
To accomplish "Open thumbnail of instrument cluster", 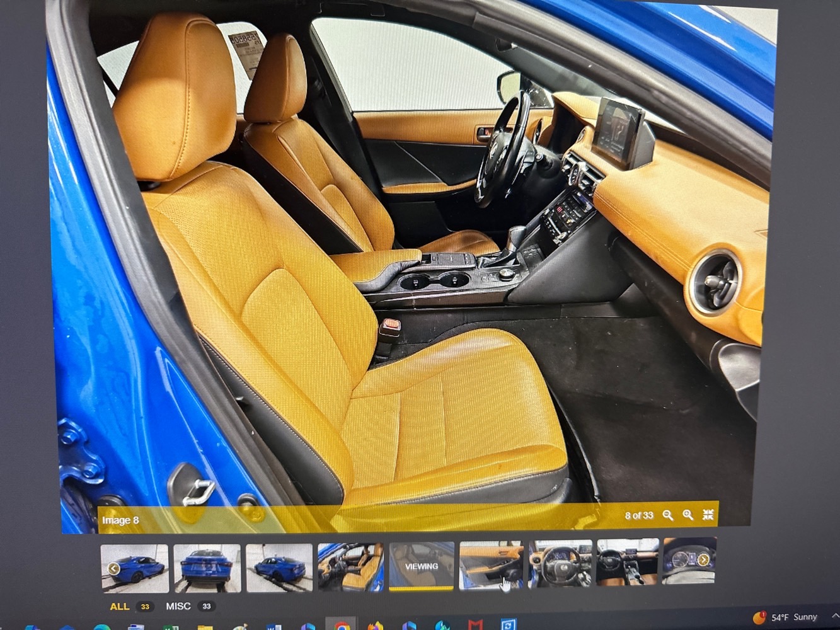I will pyautogui.click(x=689, y=561).
